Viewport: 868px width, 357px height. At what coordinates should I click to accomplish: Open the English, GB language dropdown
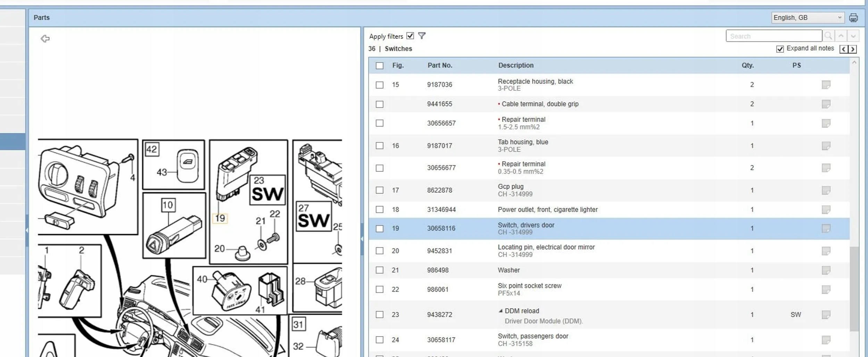click(807, 17)
